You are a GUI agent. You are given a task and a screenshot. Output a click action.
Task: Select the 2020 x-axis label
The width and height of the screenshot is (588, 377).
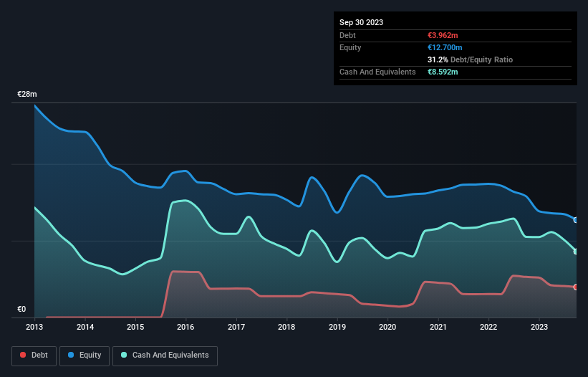387,327
